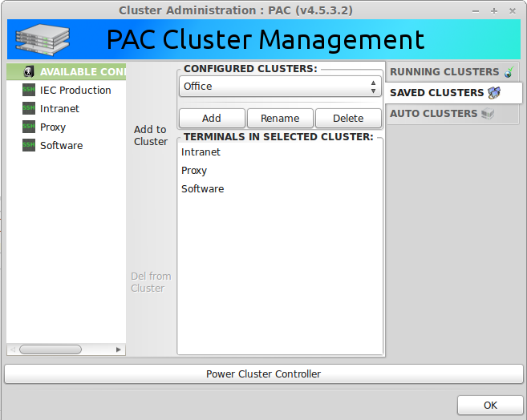Click the Saved Clusters tab icon
The height and width of the screenshot is (420, 527).
point(494,92)
